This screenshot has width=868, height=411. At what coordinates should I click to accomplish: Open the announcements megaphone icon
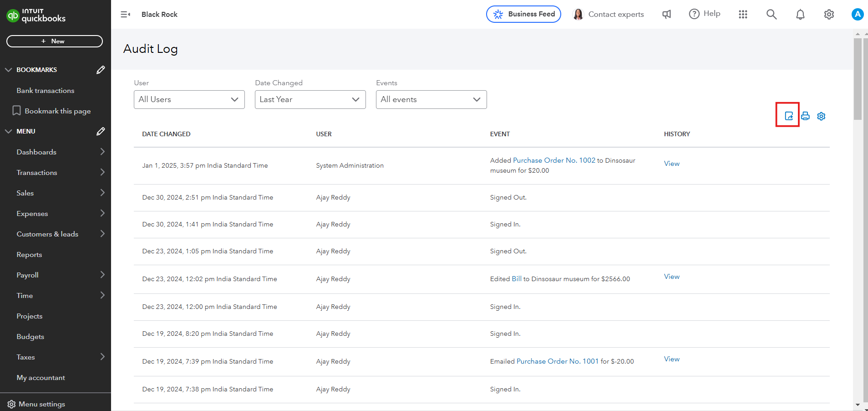click(667, 15)
